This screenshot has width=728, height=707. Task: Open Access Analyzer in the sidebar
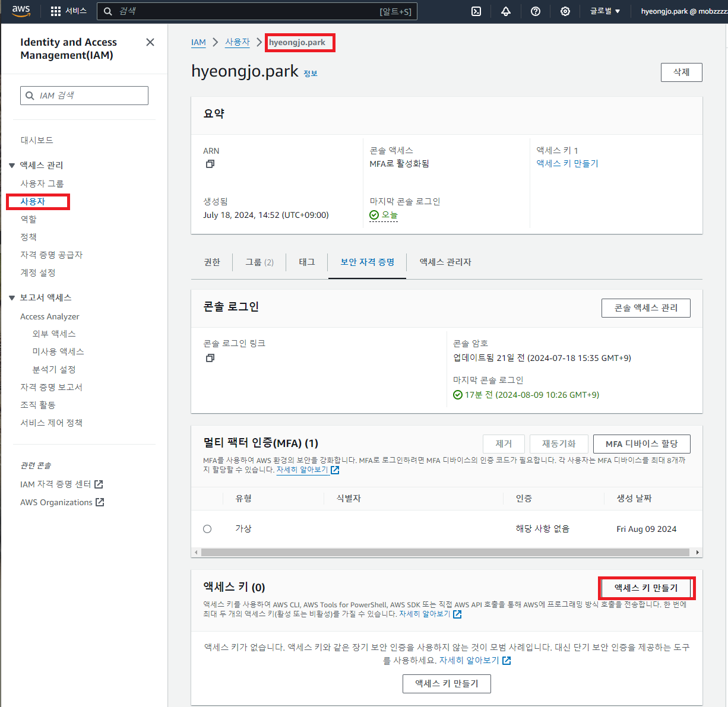coord(50,316)
